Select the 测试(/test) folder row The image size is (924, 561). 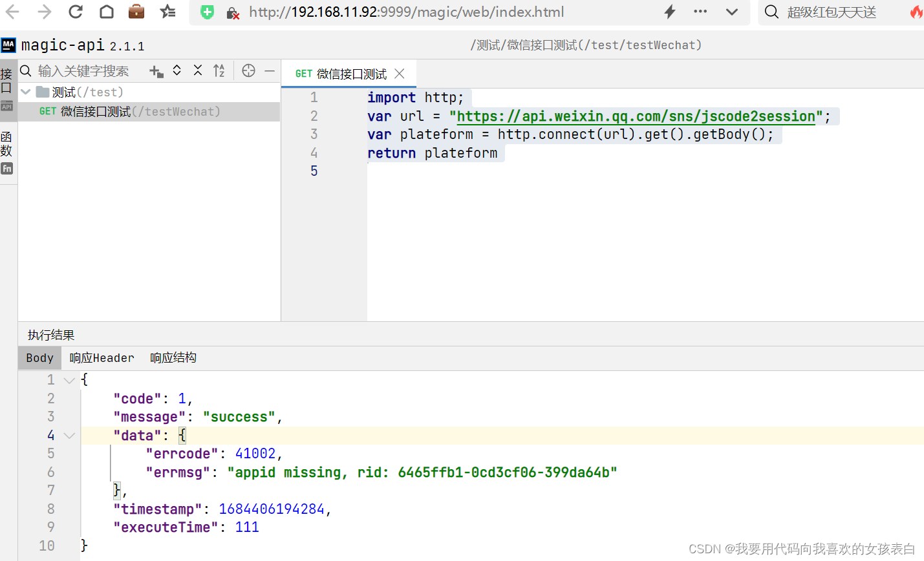[149, 92]
